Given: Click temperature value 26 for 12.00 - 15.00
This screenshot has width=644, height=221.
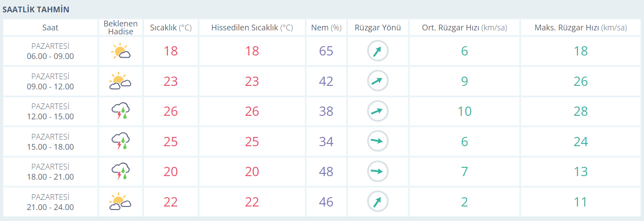Looking at the screenshot, I should 171,111.
